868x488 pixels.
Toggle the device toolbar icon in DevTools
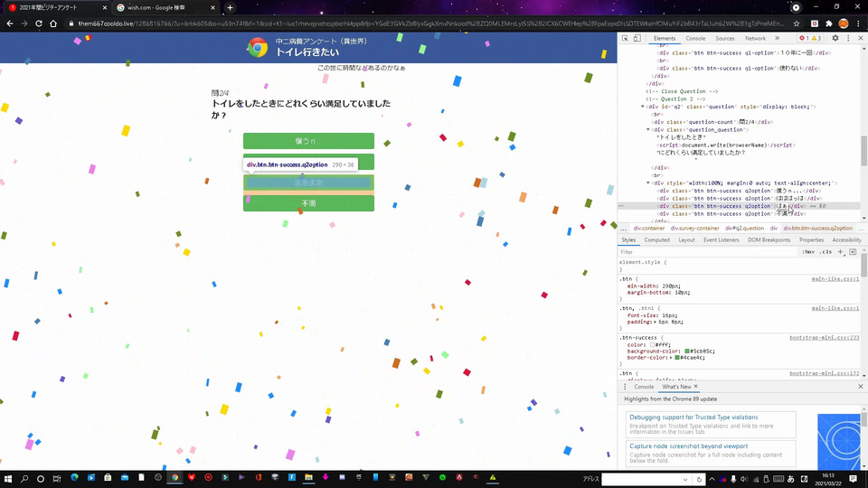click(637, 38)
